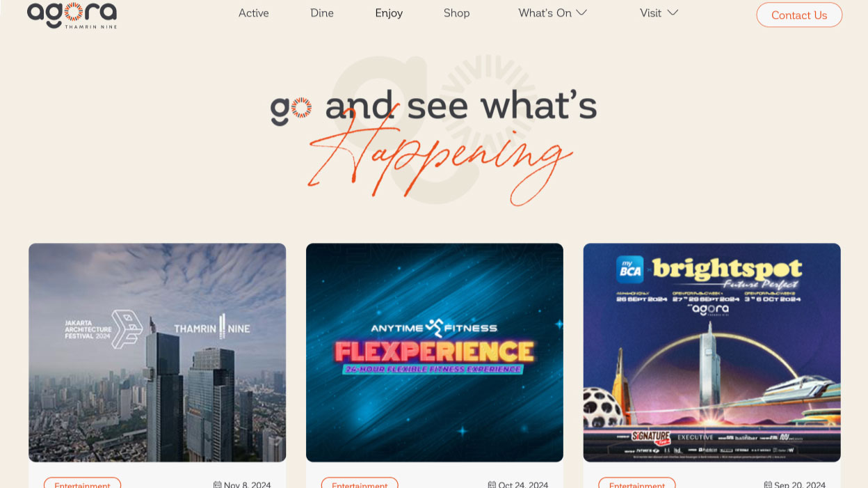Open the Dine section
868x488 pixels.
tap(322, 13)
